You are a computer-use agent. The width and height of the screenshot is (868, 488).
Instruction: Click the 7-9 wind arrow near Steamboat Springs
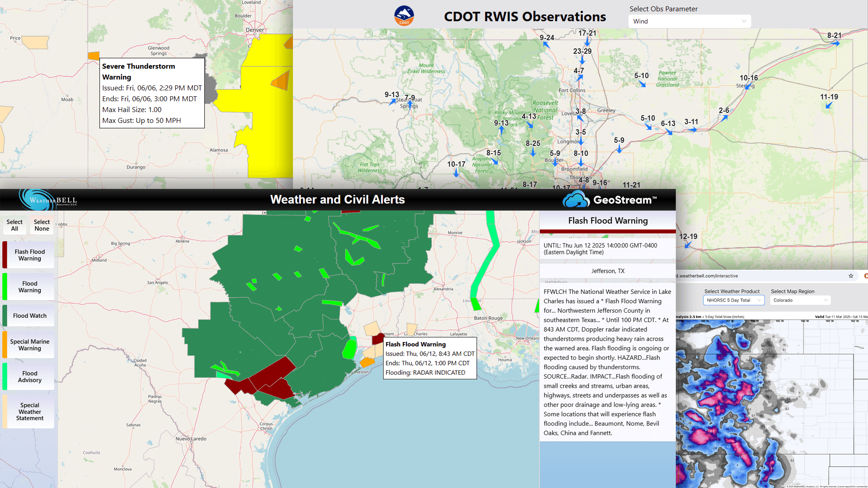click(409, 100)
